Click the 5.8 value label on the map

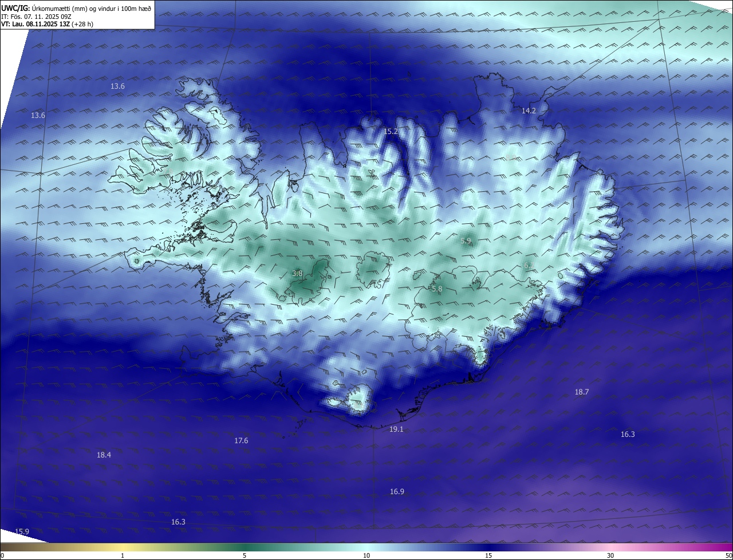(x=437, y=289)
